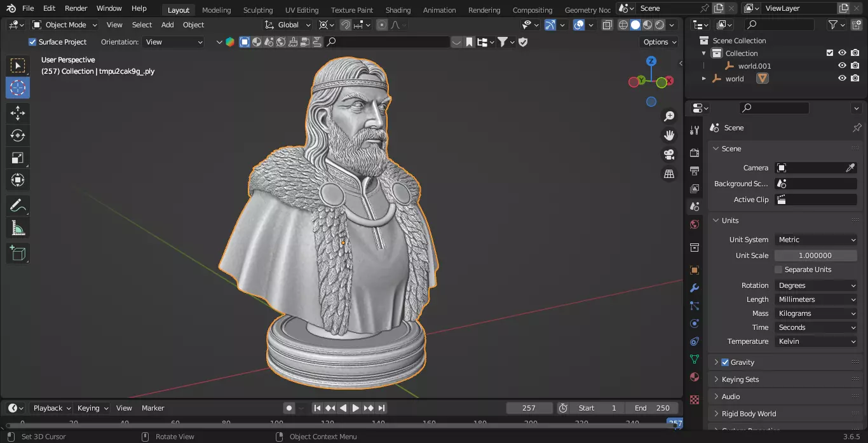Open the Physics properties tab

pos(695,324)
